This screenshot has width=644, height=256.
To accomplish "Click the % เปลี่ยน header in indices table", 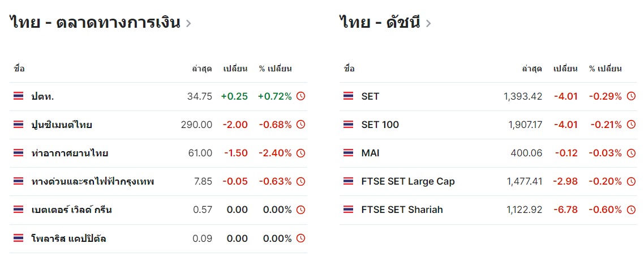I will point(605,69).
